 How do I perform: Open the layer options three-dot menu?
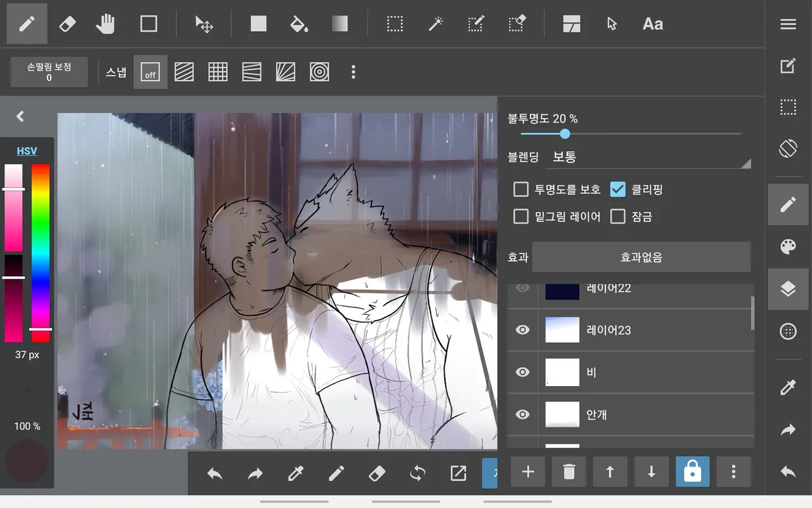point(733,472)
